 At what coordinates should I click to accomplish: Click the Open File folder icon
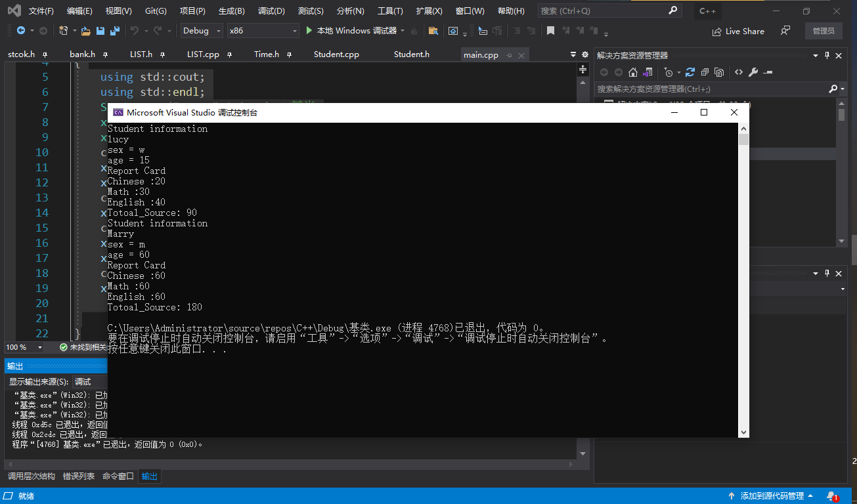(86, 31)
